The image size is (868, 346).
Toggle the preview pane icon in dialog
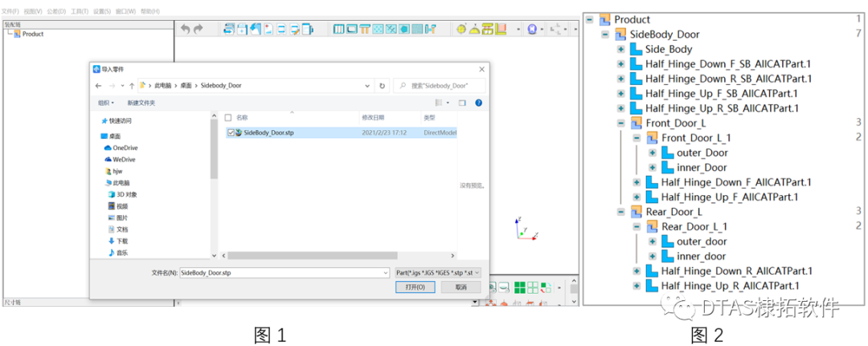point(462,103)
